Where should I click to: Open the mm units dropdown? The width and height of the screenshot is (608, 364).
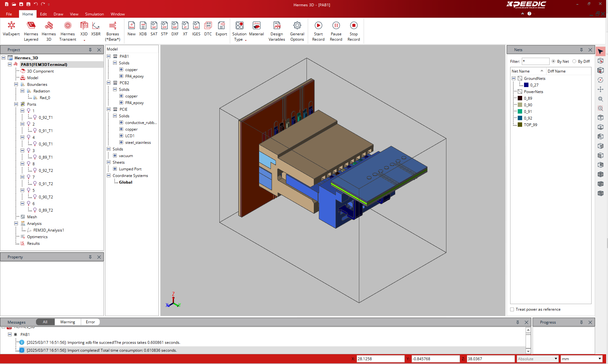(581, 359)
